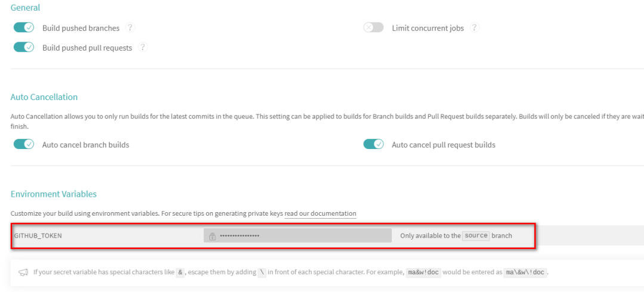Click the Limit concurrent jobs label

coord(428,28)
